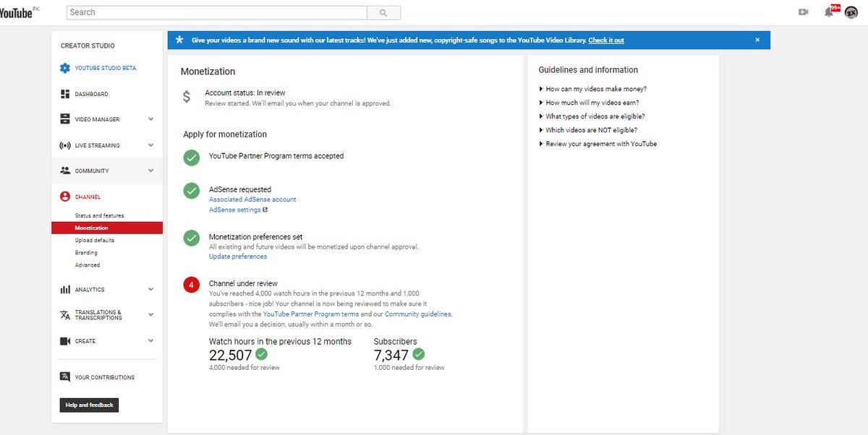Click the 'Account status: In review' text
The width and height of the screenshot is (868, 435).
(x=245, y=92)
